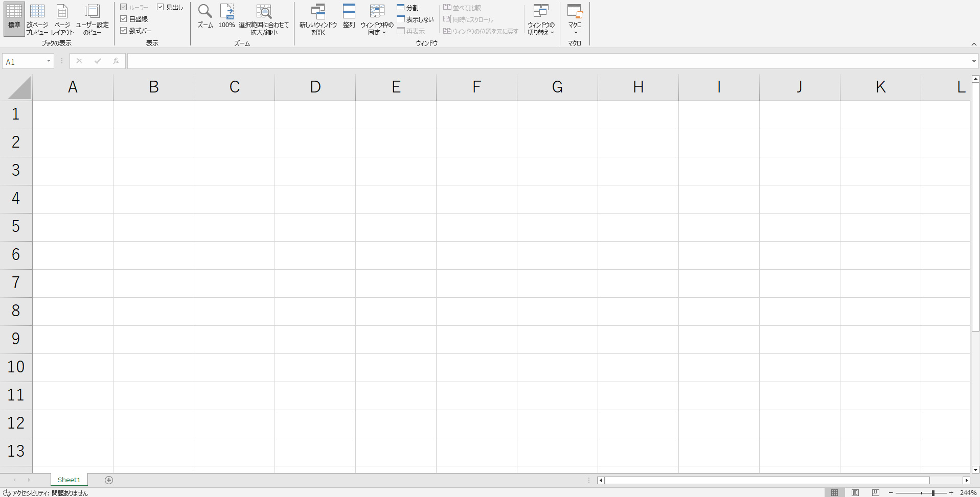Select column K header
Viewport: 980px width, 497px height.
(x=880, y=87)
